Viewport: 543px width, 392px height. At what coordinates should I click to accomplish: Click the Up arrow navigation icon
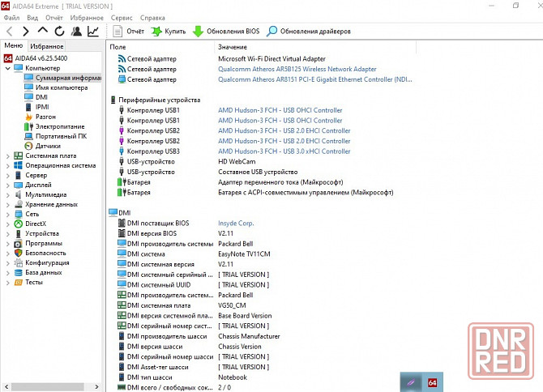pos(42,32)
